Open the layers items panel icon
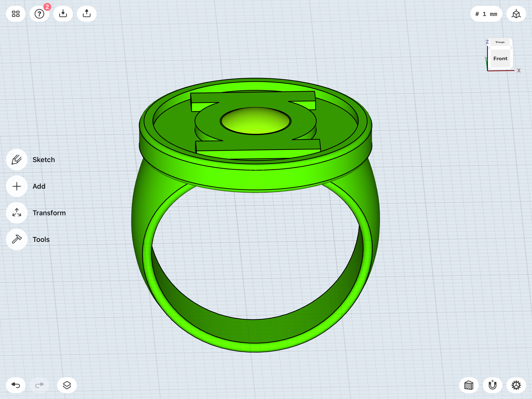 67,385
